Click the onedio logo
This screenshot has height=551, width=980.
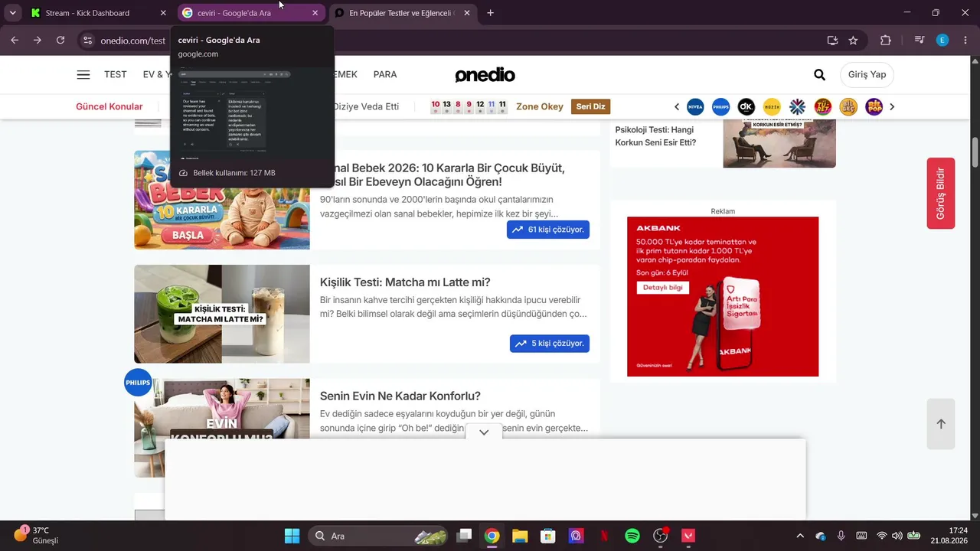[x=485, y=74]
